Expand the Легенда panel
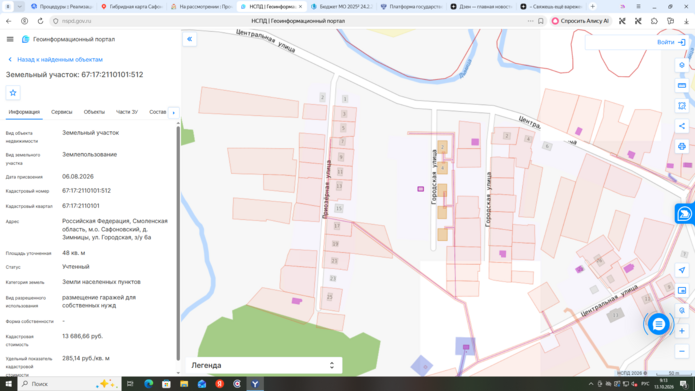 [264, 365]
